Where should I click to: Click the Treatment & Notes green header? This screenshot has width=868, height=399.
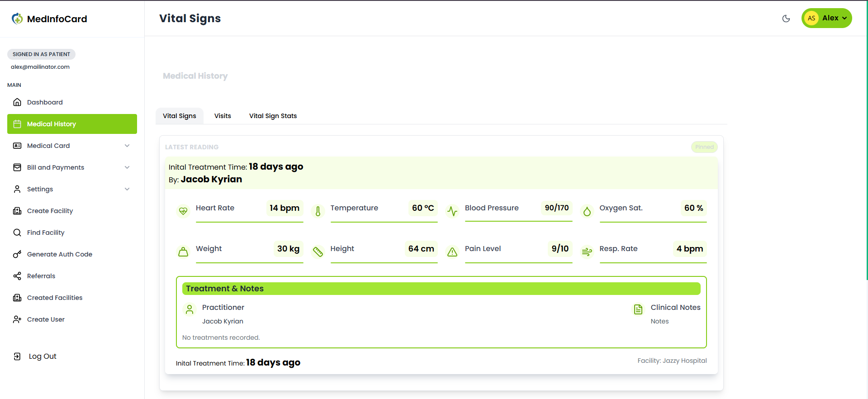441,289
